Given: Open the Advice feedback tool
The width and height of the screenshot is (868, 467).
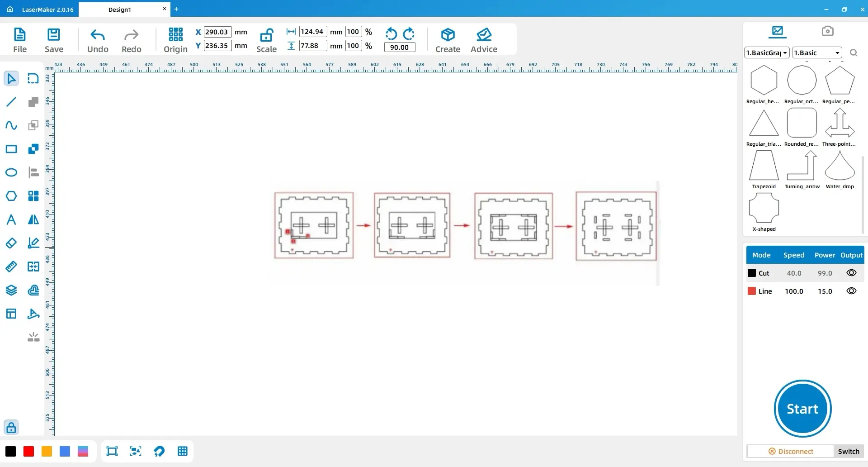Looking at the screenshot, I should tap(484, 40).
